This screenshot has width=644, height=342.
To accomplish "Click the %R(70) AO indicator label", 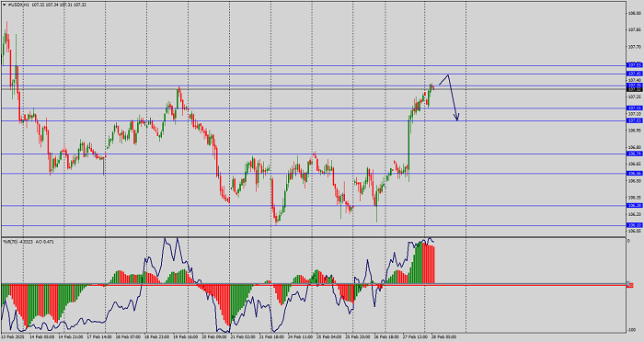I will click(x=29, y=242).
